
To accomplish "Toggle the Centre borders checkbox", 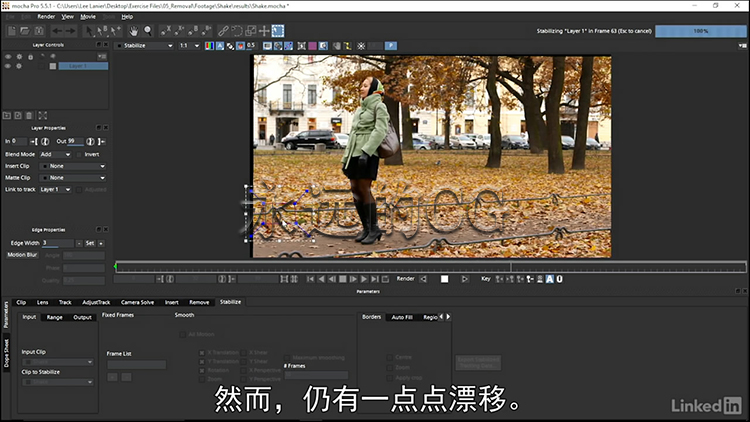I will [390, 357].
